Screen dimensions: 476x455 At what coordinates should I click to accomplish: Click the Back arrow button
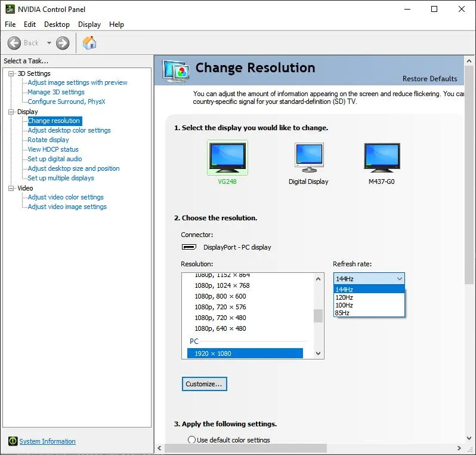click(14, 43)
